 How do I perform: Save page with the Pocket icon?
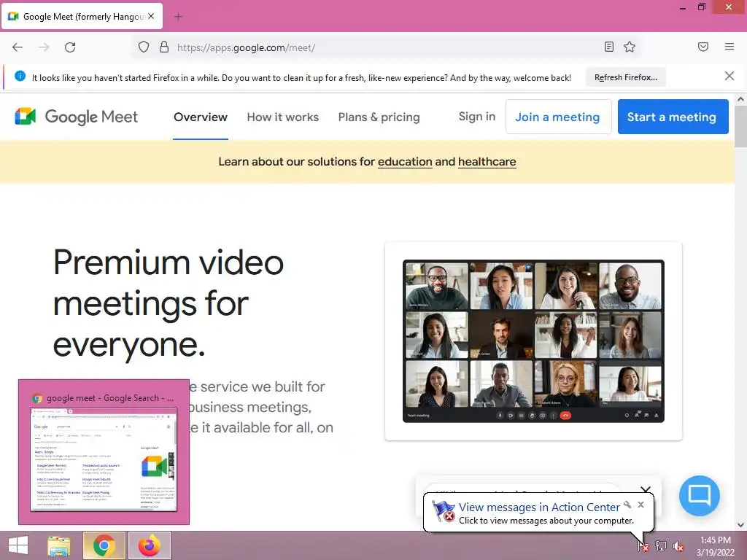(x=703, y=47)
